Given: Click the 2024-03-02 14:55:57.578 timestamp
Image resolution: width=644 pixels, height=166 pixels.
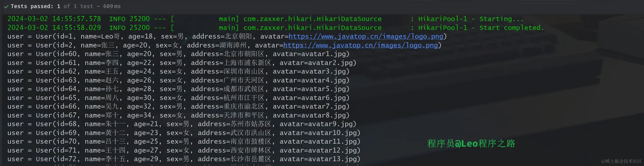Looking at the screenshot, I should 54,19.
